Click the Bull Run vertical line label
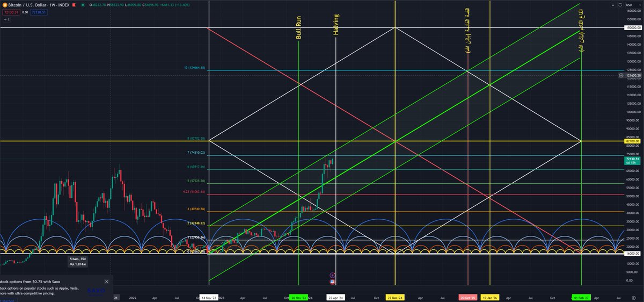This screenshot has width=644, height=302. click(298, 26)
